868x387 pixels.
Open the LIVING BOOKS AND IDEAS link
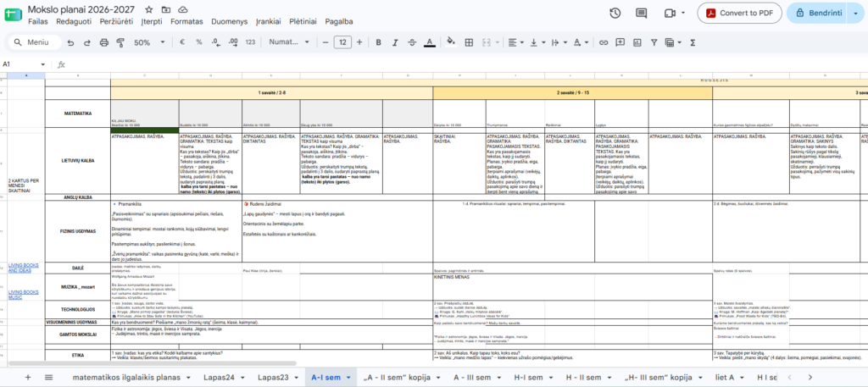(23, 268)
